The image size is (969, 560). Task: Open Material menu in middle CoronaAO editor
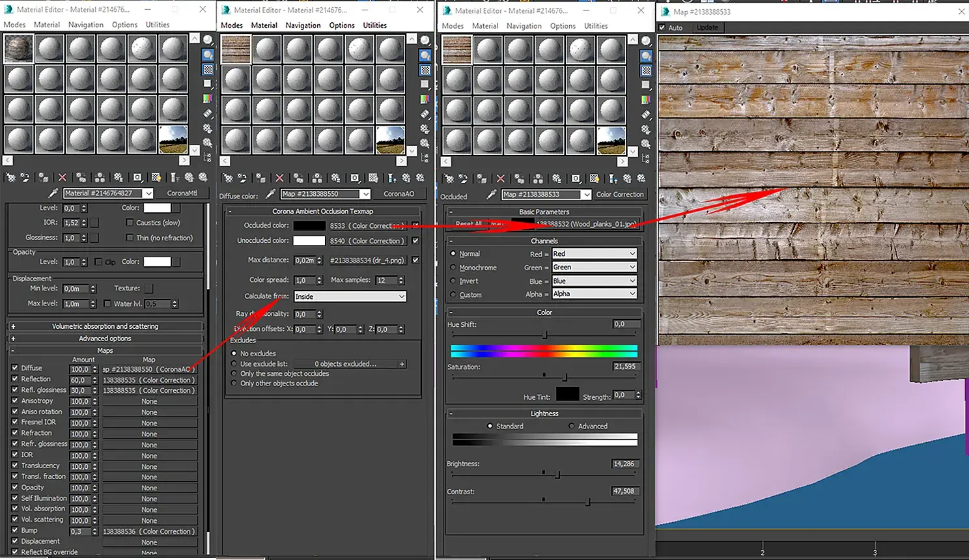[x=264, y=25]
